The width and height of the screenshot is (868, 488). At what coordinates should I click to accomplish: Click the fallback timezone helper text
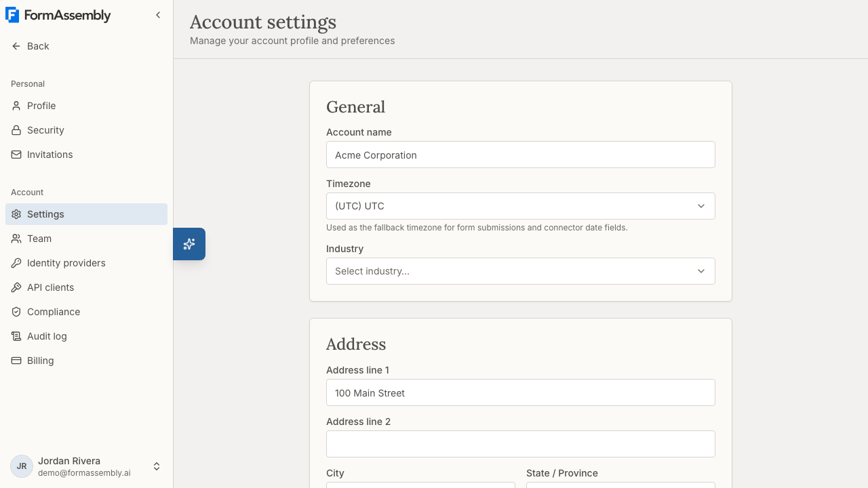(x=477, y=228)
